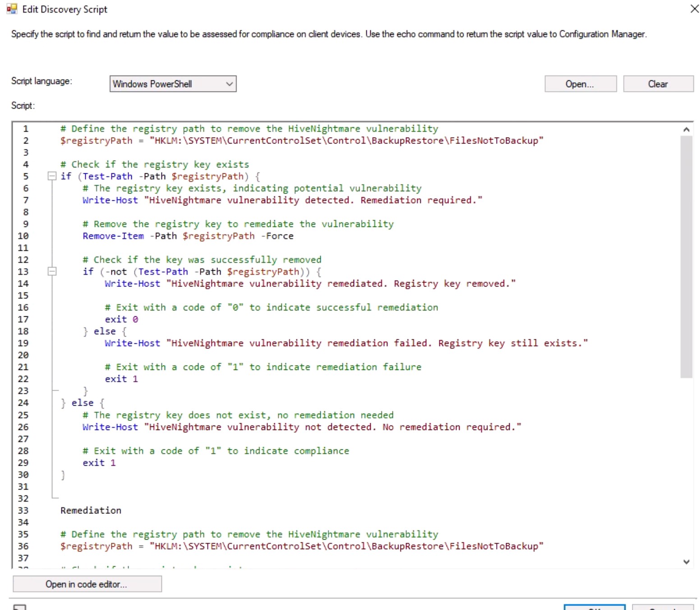Place cursor on the Remove-Item command
Image resolution: width=700 pixels, height=610 pixels.
pos(113,236)
